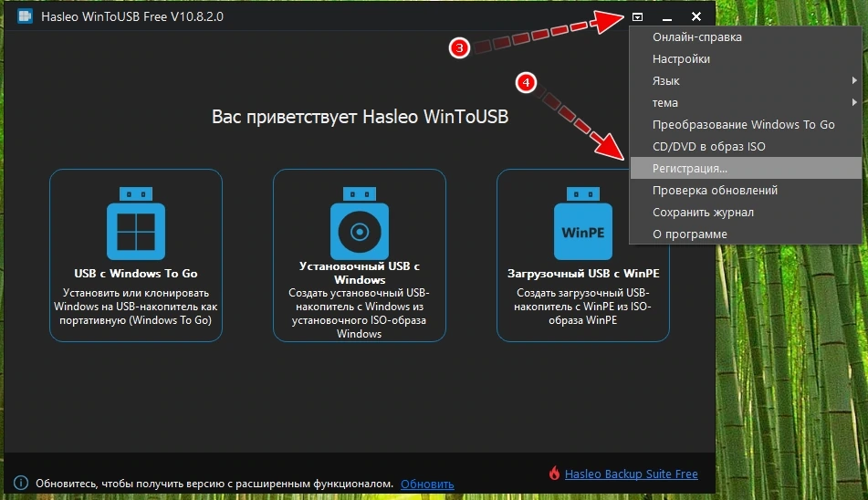This screenshot has height=500, width=868.
Task: Close the WinToUSB window
Action: pyautogui.click(x=696, y=16)
